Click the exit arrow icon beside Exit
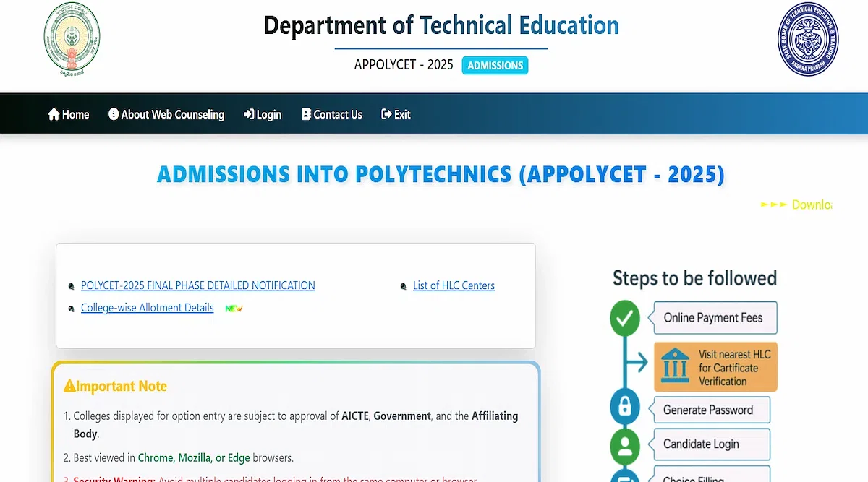868x482 pixels. (386, 114)
